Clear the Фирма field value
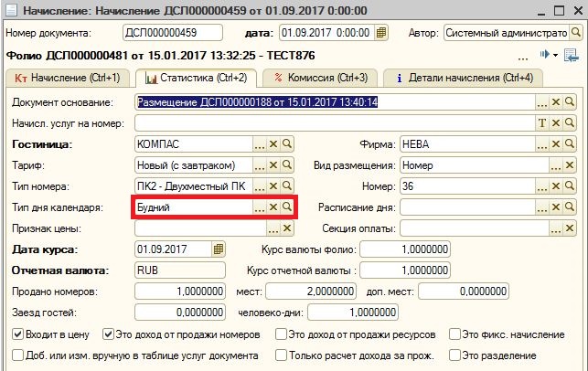This screenshot has height=371, width=588. (x=556, y=143)
